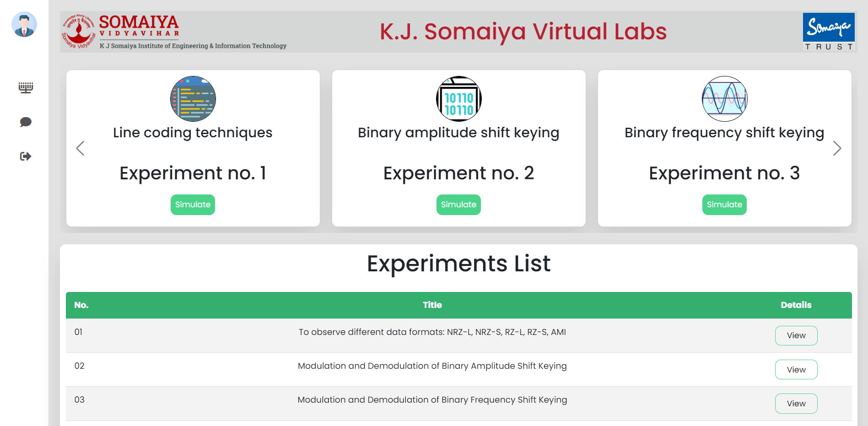
Task: Simulate Experiment no. 1
Action: tap(193, 205)
